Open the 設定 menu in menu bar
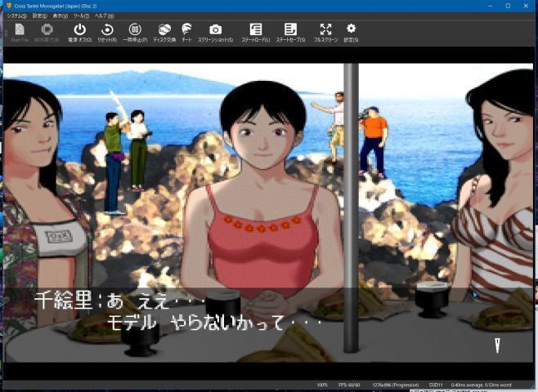Screen dimensions: 538x392 [x=40, y=16]
